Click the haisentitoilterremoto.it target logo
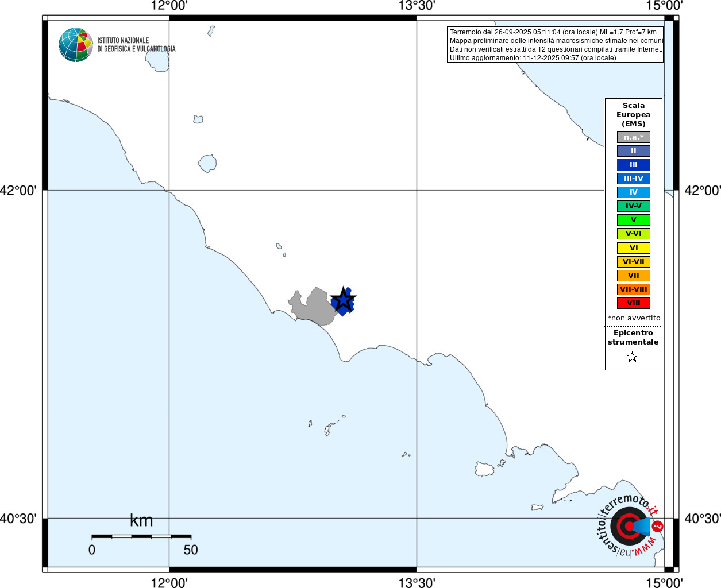The height and width of the screenshot is (588, 721). coord(629,526)
